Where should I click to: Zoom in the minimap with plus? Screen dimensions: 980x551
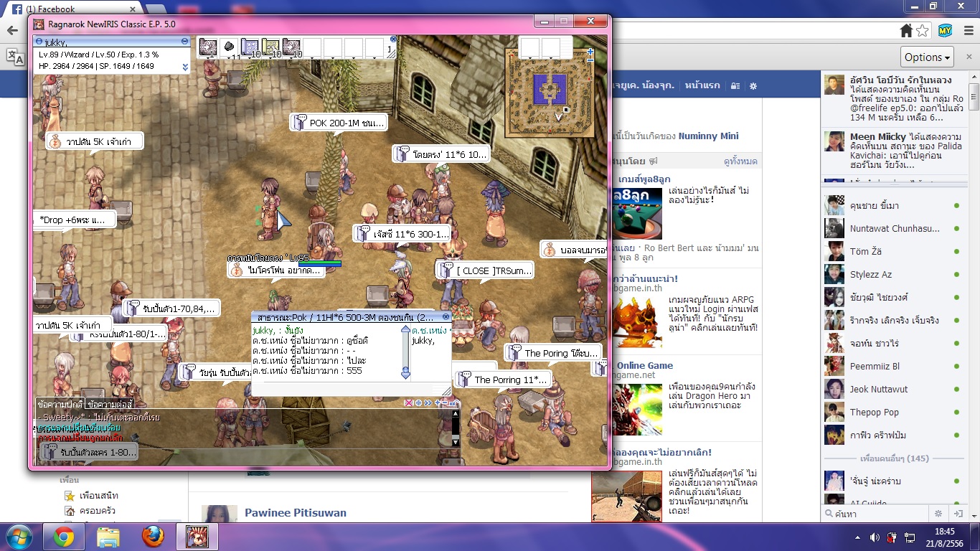point(590,52)
